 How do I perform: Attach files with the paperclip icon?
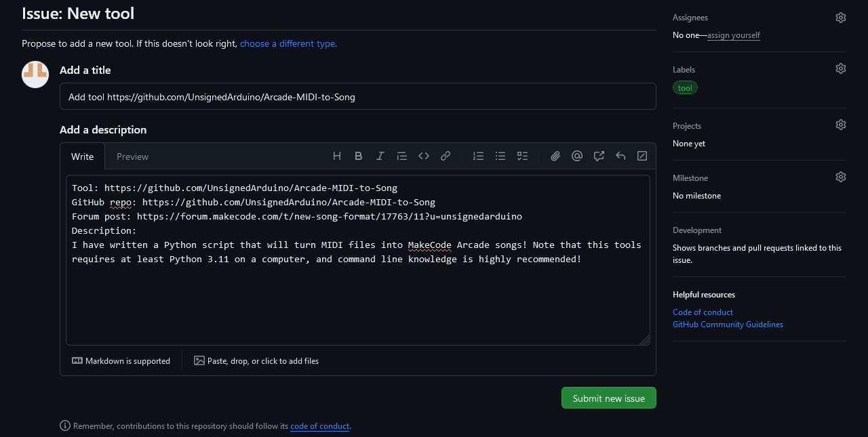tap(555, 156)
